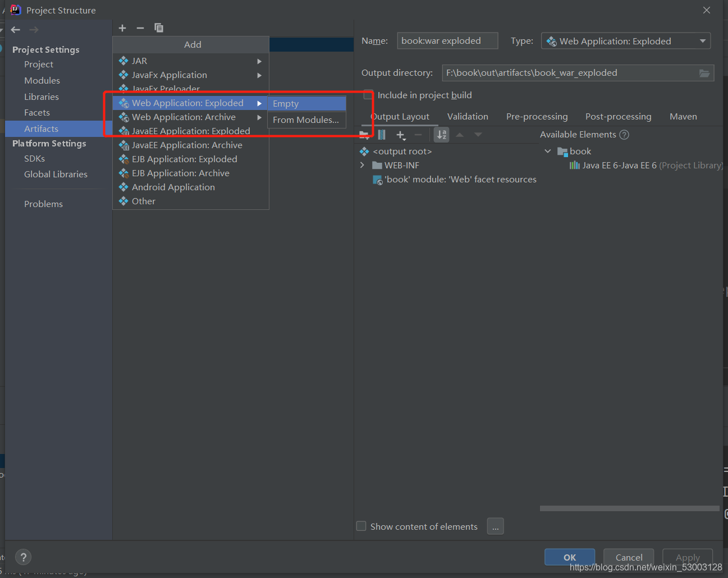Image resolution: width=728 pixels, height=578 pixels.
Task: Check Show content of elements
Action: click(x=361, y=526)
